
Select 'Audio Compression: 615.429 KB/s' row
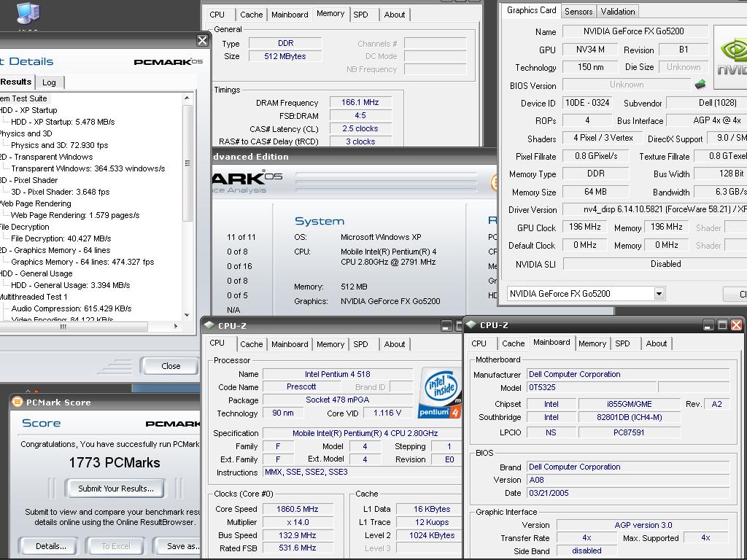point(71,308)
